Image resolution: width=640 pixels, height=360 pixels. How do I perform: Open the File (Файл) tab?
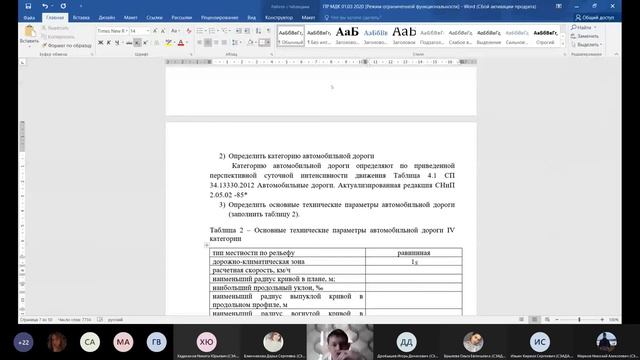[29, 18]
